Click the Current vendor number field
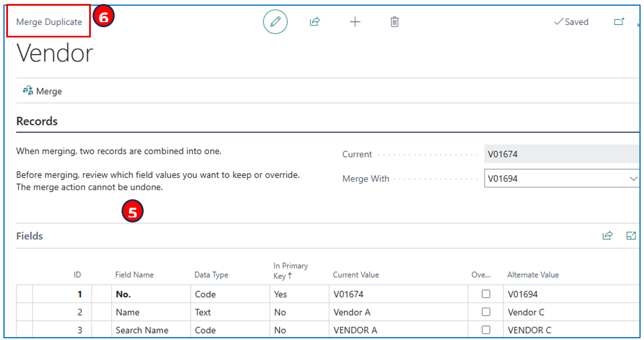 (x=561, y=154)
